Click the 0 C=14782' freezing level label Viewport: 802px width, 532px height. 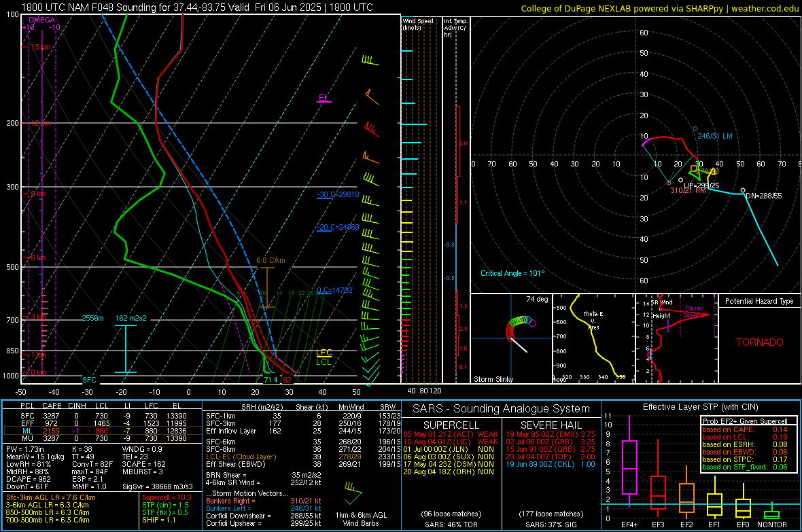click(335, 290)
